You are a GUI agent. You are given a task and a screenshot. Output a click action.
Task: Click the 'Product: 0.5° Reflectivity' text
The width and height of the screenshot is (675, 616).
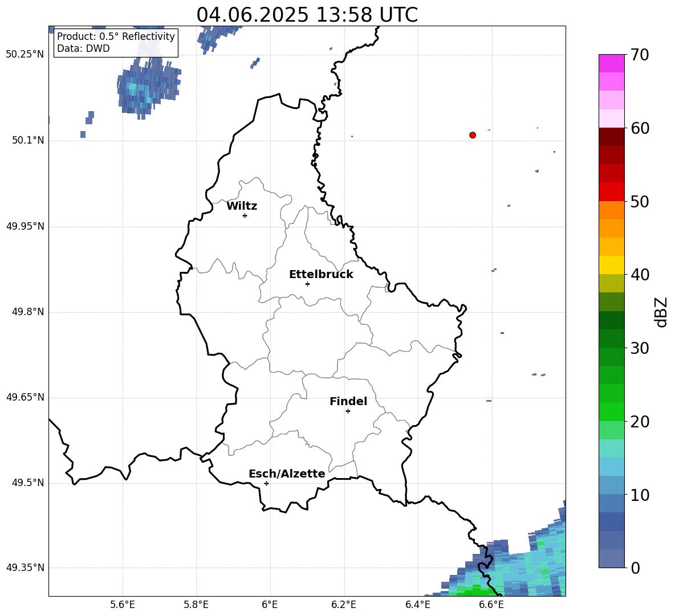pos(116,36)
